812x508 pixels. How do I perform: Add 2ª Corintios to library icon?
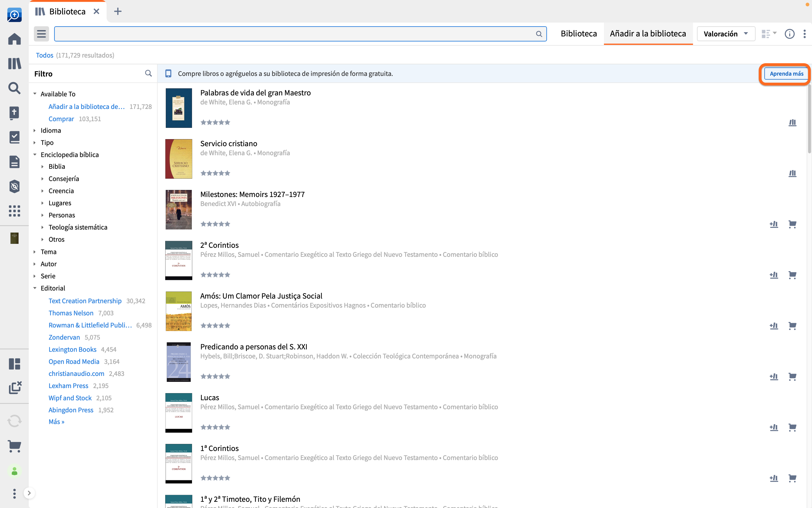click(x=774, y=275)
